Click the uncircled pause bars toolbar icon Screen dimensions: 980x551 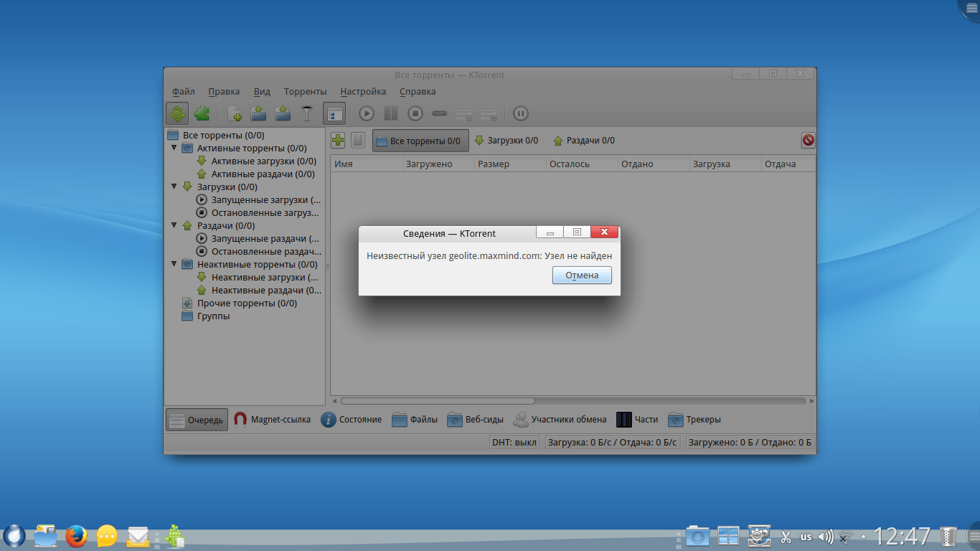pos(391,113)
